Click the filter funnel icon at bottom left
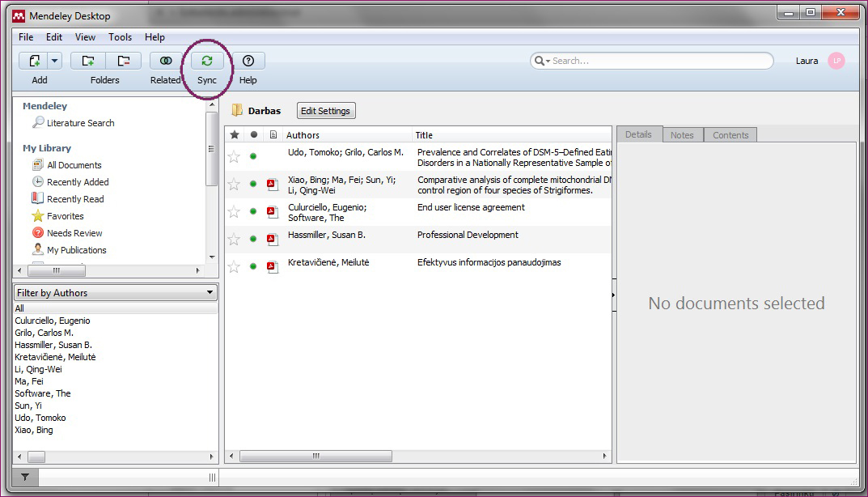This screenshot has width=868, height=497. coord(25,478)
